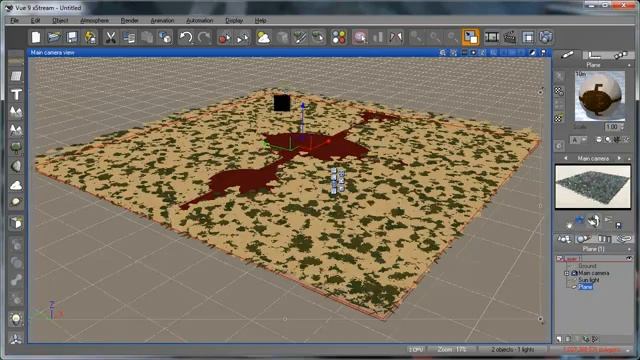Switch to the Aspect brush tab
The height and width of the screenshot is (360, 640).
point(567,55)
